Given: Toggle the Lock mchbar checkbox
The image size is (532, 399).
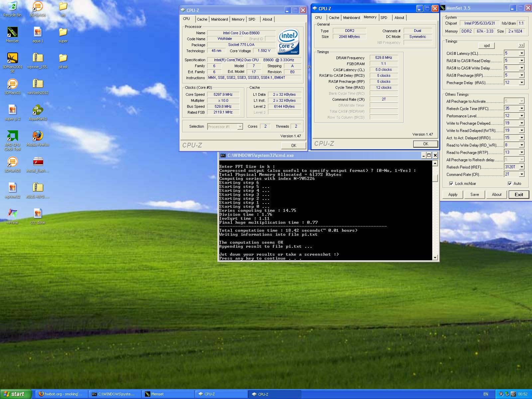Looking at the screenshot, I should click(451, 184).
